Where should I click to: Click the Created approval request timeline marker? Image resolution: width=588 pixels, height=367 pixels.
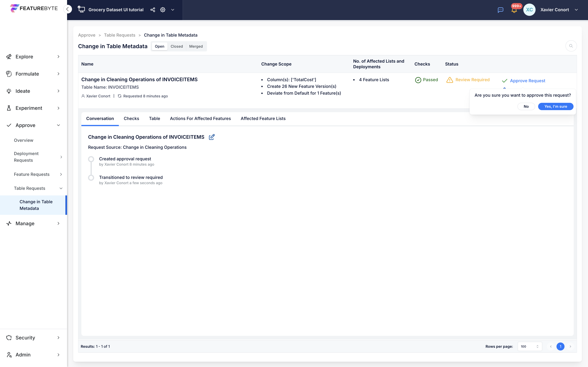(x=91, y=159)
